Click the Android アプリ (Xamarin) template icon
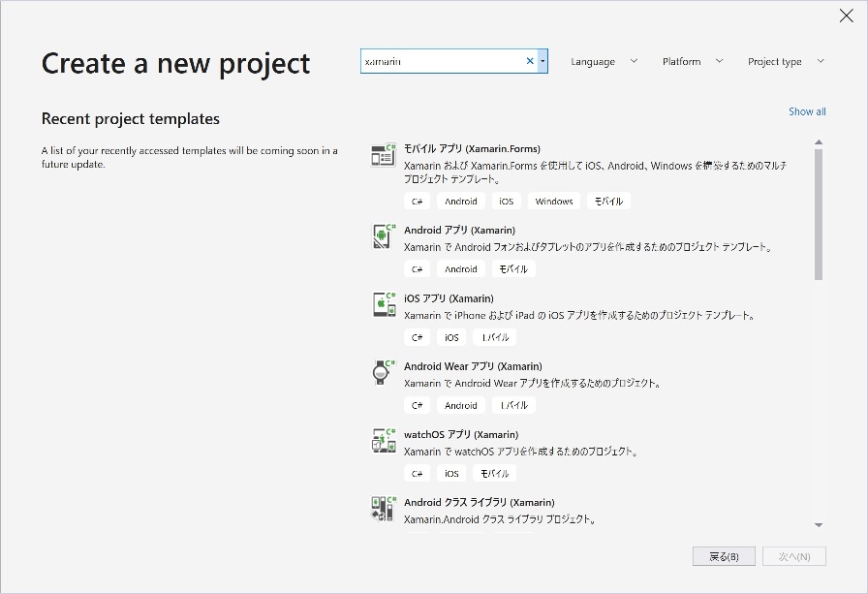 (384, 236)
